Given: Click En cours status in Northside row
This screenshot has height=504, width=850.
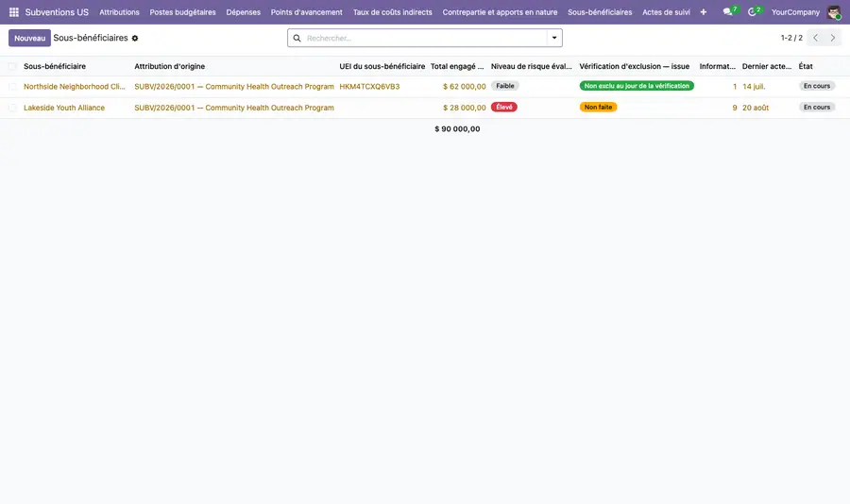Looking at the screenshot, I should pyautogui.click(x=817, y=86).
